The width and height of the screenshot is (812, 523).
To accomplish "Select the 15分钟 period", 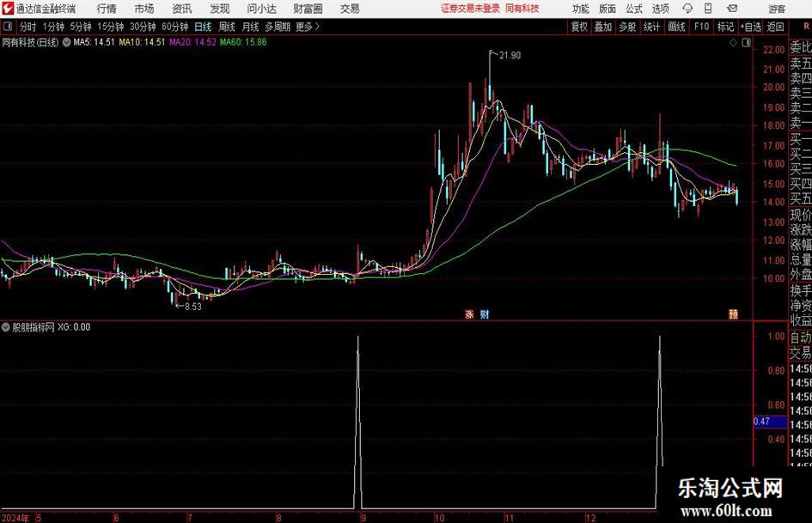I will pyautogui.click(x=110, y=27).
